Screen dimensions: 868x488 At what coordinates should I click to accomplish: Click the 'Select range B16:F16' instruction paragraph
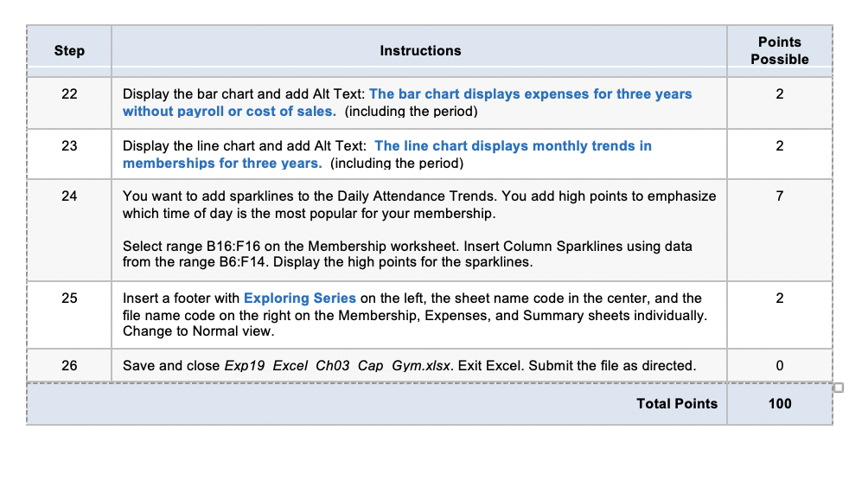coord(407,254)
